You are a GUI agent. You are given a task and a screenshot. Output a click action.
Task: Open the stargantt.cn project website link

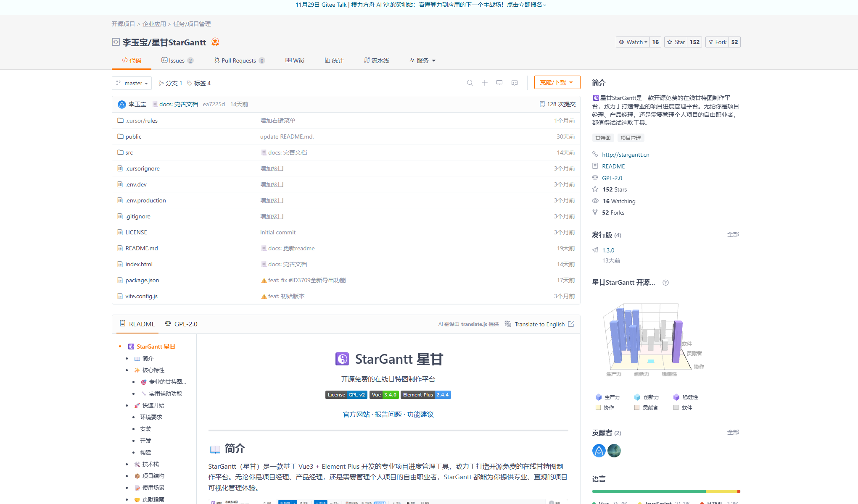point(626,155)
